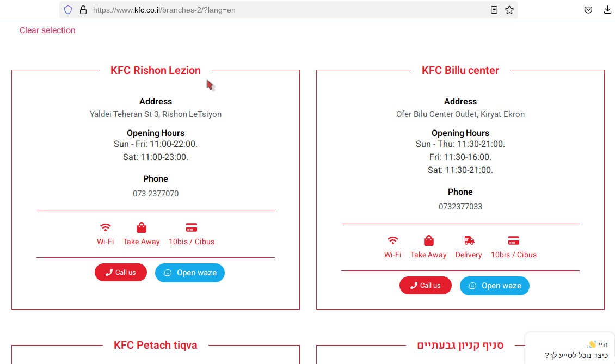Viewport: 615px width, 364px height.
Task: Open waze for KFC Rishon Lezion
Action: point(190,273)
